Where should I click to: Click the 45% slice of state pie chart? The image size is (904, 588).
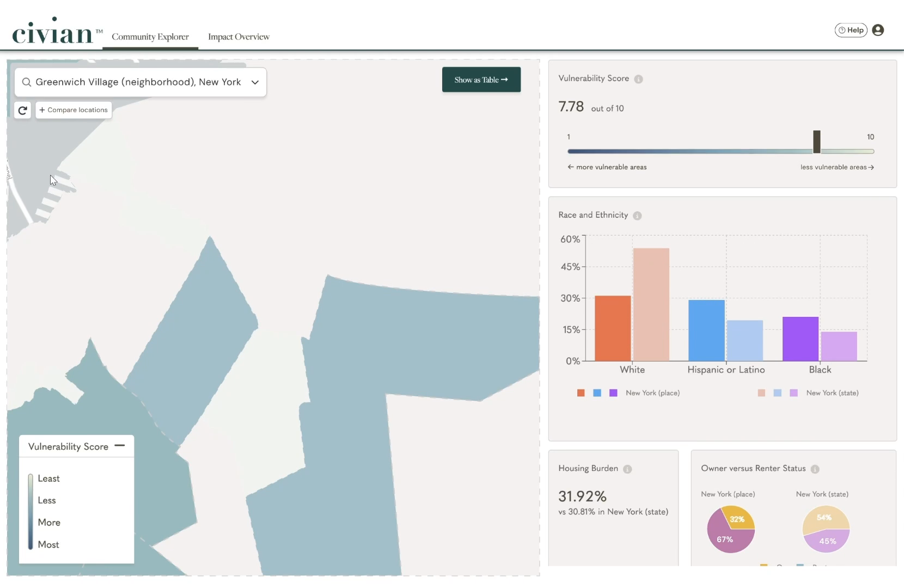click(827, 541)
